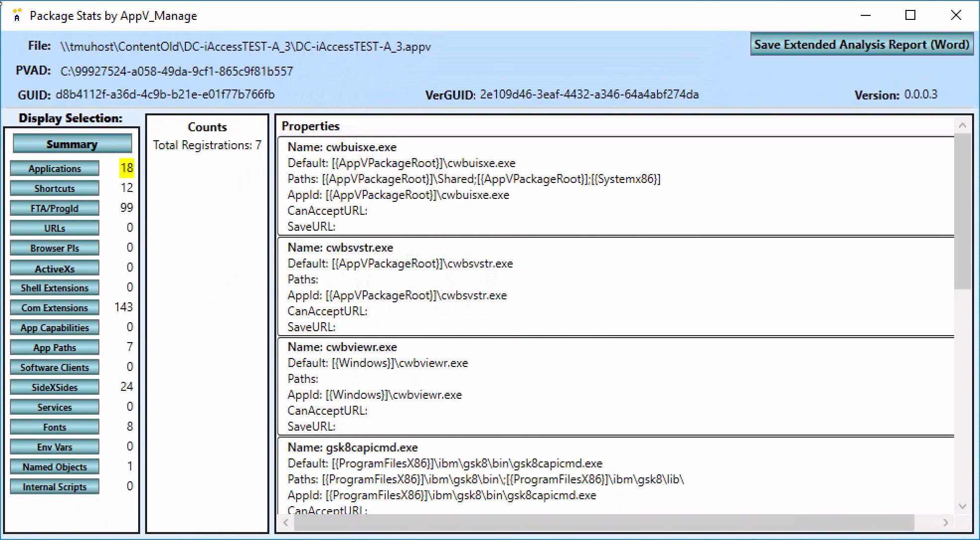View the Shell Extensions list
The width and height of the screenshot is (980, 540).
tap(55, 288)
